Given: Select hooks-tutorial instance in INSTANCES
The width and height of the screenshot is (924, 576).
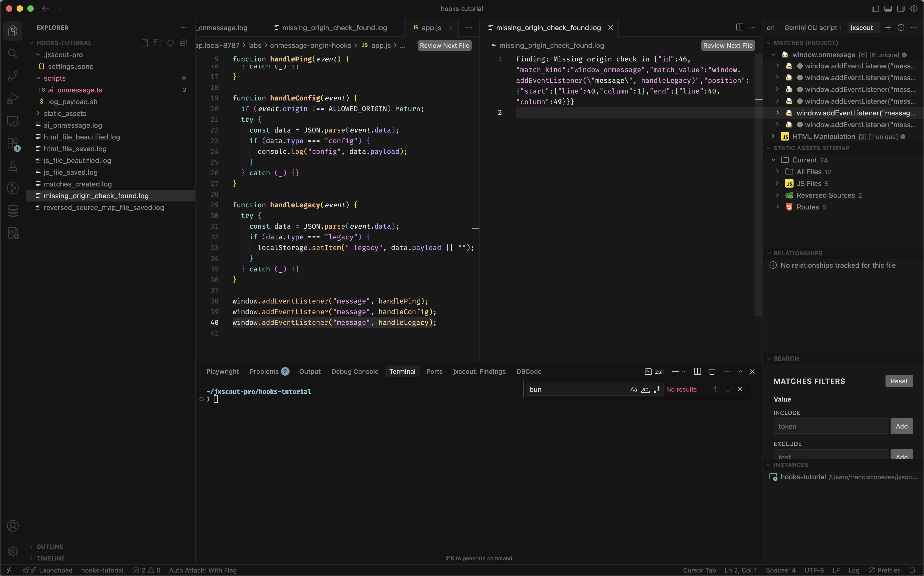Looking at the screenshot, I should 843,477.
